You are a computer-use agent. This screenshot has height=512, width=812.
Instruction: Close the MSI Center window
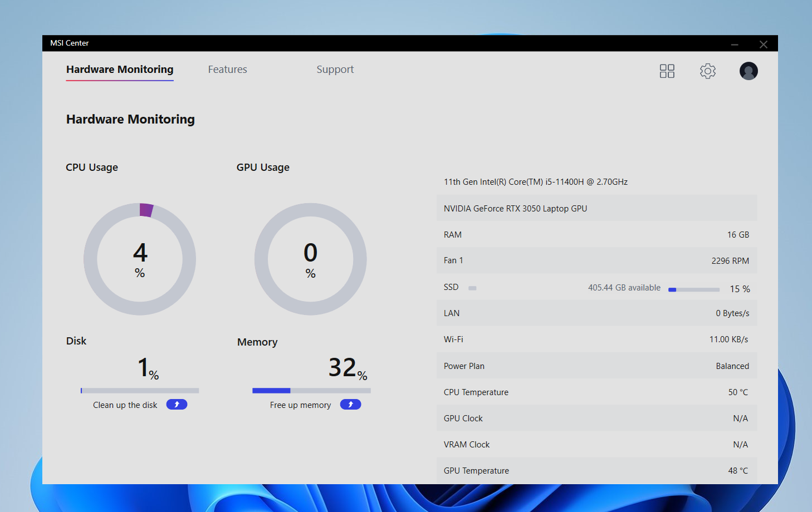[x=764, y=44]
